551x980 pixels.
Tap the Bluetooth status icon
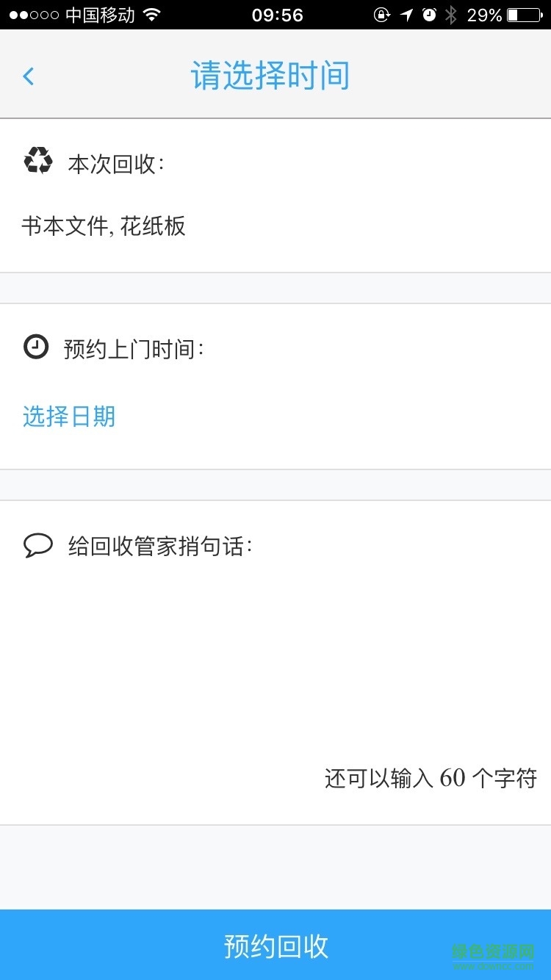451,15
